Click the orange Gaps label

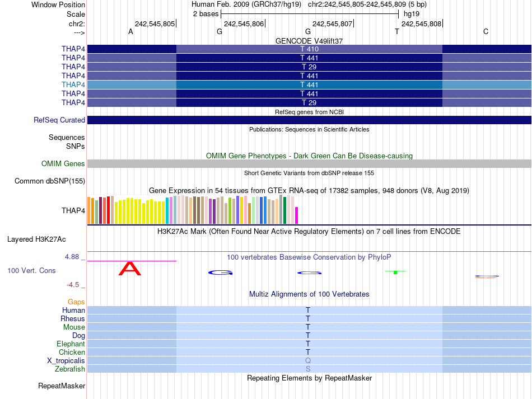tap(76, 302)
